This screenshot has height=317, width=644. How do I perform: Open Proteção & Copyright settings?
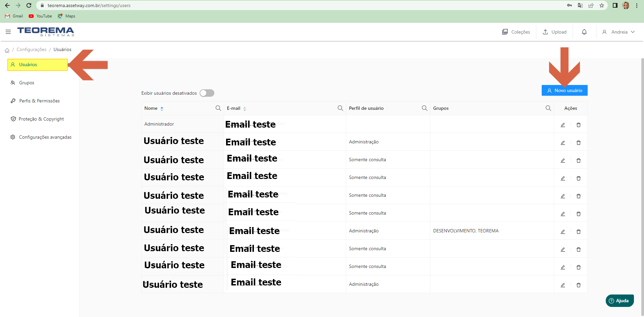[x=37, y=119]
